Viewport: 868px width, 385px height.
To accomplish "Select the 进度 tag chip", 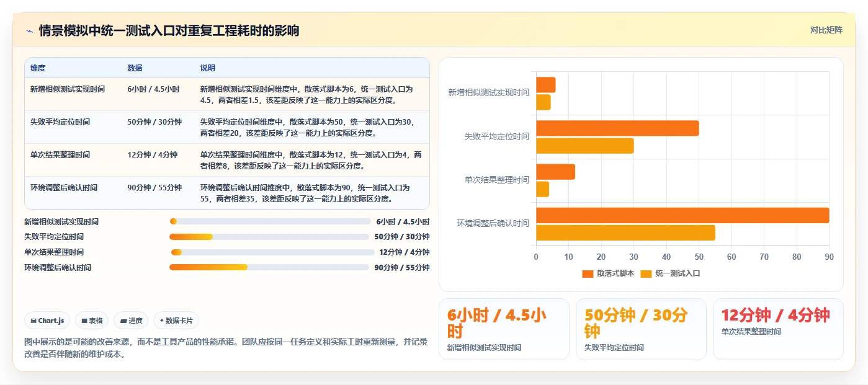I will click(131, 321).
